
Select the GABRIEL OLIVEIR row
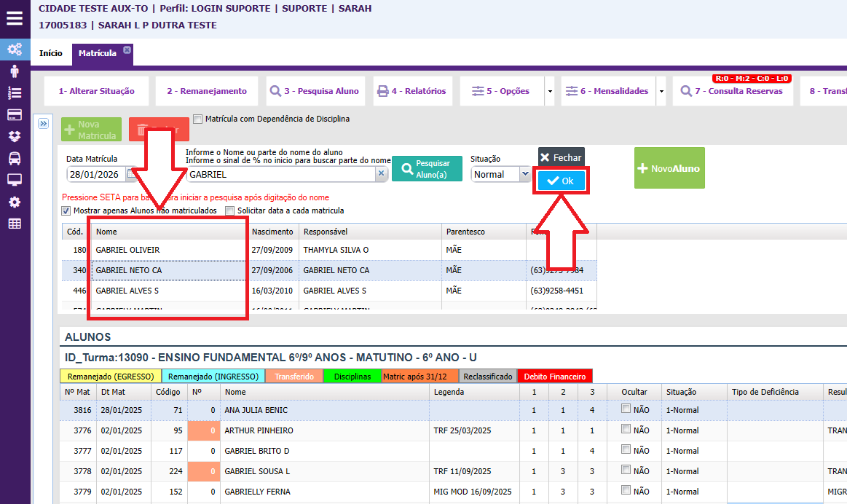coord(168,250)
